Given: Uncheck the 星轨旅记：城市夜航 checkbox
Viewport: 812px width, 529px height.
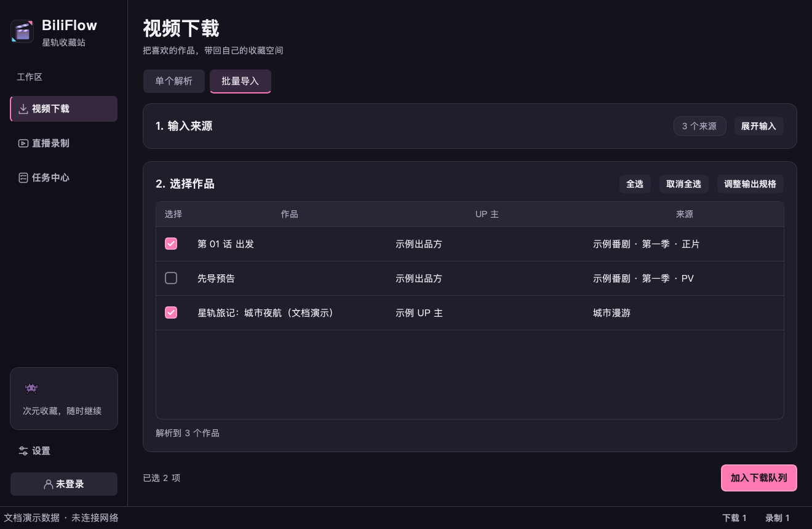Looking at the screenshot, I should pyautogui.click(x=171, y=312).
